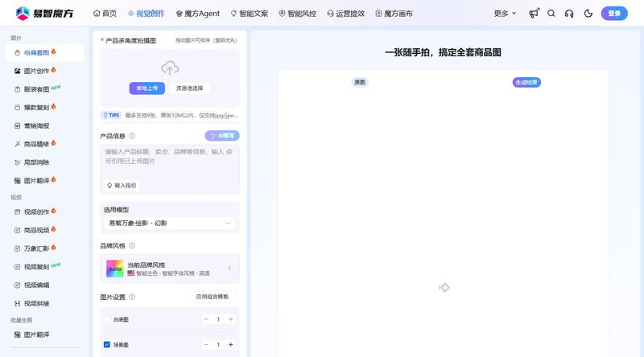Click the arrow icon in preview area

[x=444, y=288]
